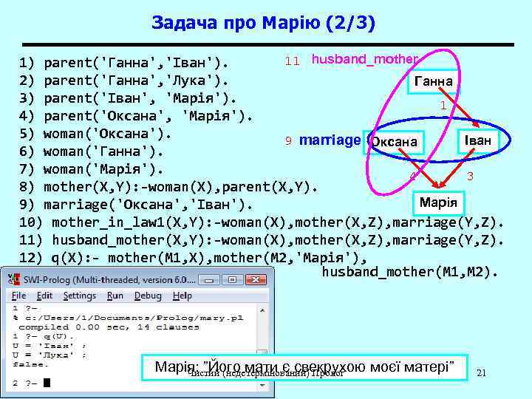532x399 pixels.
Task: Open the Edit menu in SWI-Prolog
Action: [44, 296]
